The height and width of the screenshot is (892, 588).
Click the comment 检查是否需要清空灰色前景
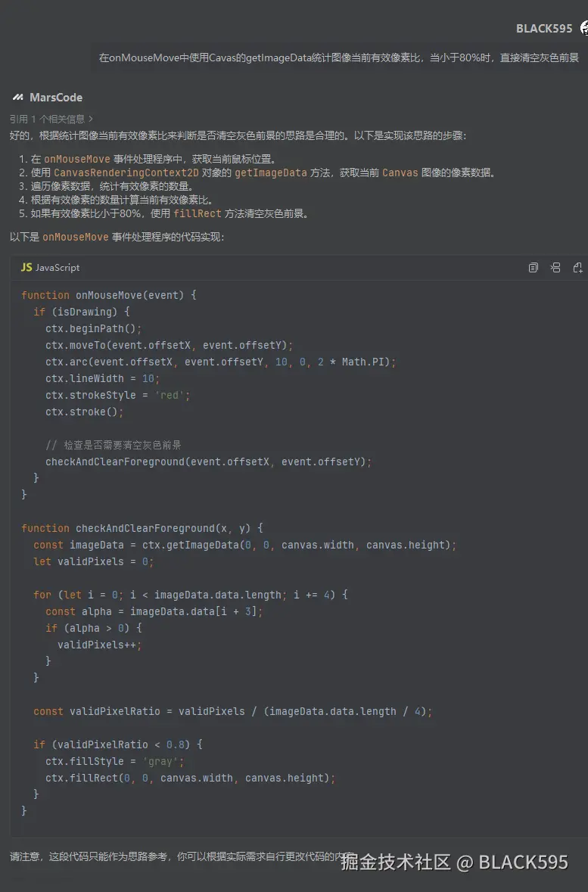click(x=114, y=445)
